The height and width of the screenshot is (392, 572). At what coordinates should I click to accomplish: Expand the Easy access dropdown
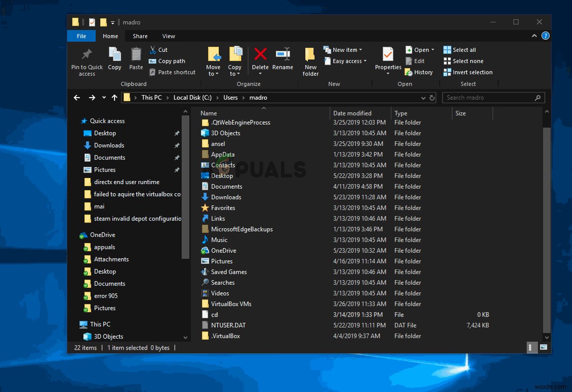click(346, 61)
